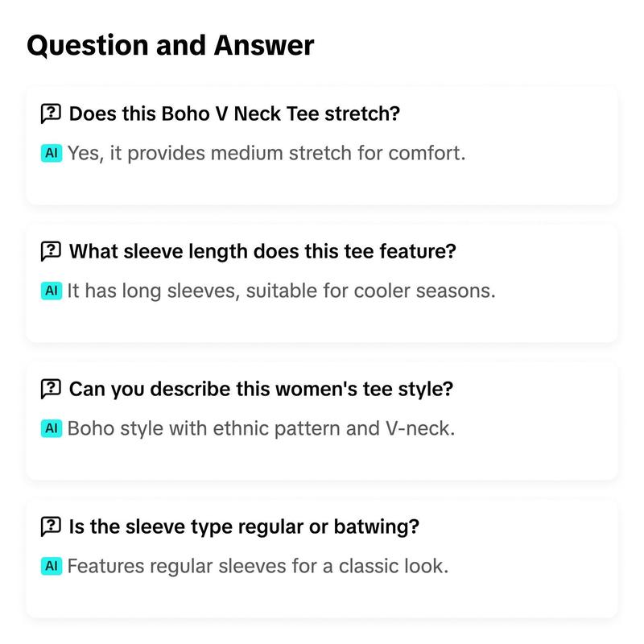
Task: Open question 'Does this Boho V Neck Tee stretch?'
Action: [x=234, y=114]
